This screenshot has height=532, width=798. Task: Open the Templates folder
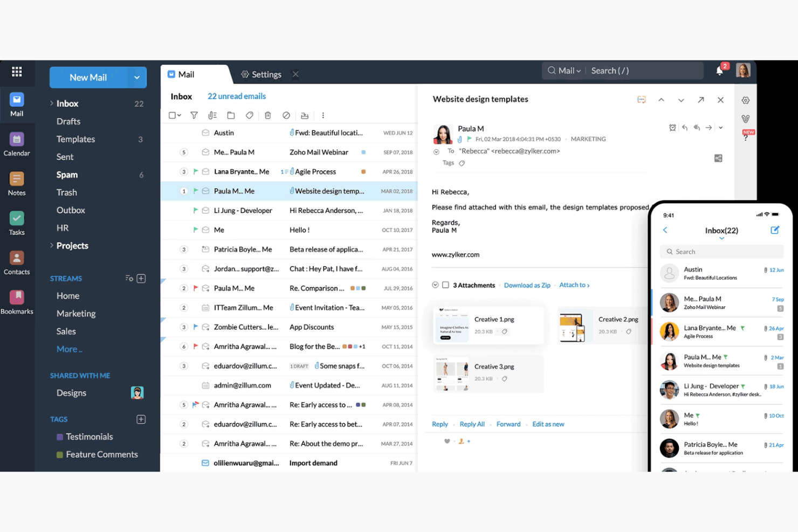(75, 139)
